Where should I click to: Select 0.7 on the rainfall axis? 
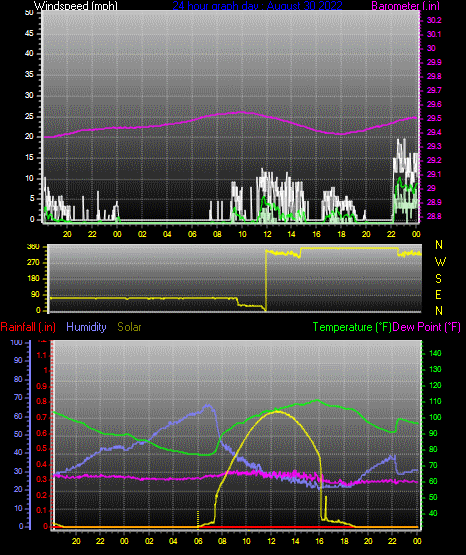tap(42, 418)
